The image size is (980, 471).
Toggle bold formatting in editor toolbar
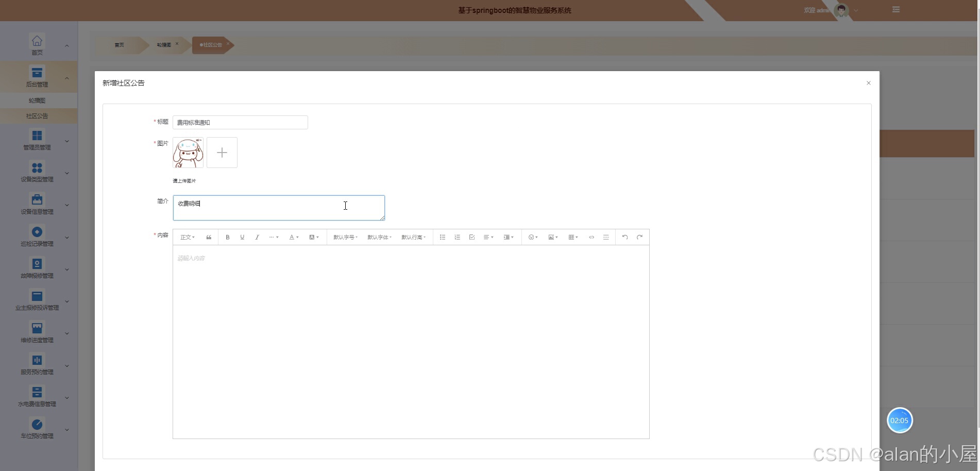227,237
